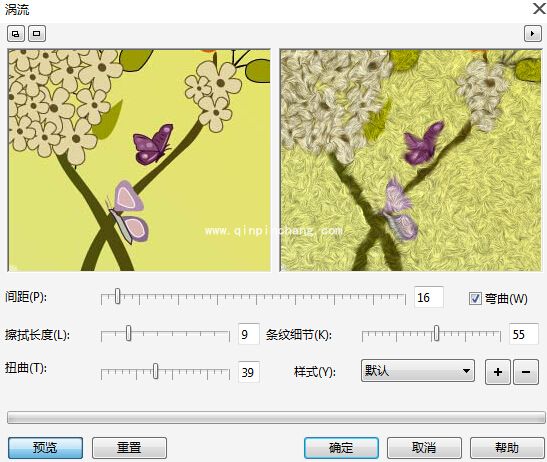
Task: Open help via the 帮助 button
Action: [507, 448]
